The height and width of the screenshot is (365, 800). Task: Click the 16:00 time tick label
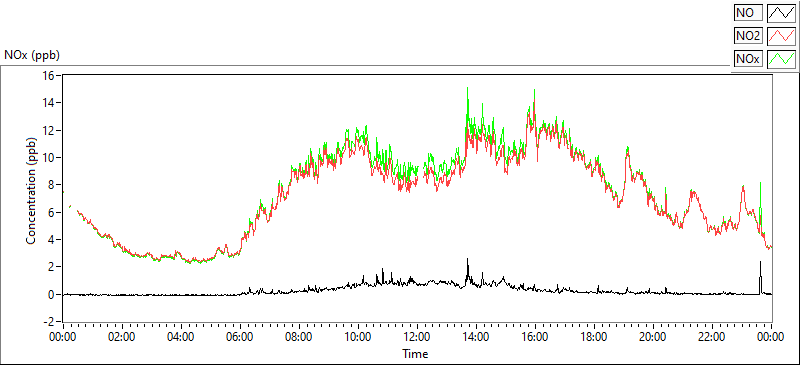(535, 337)
